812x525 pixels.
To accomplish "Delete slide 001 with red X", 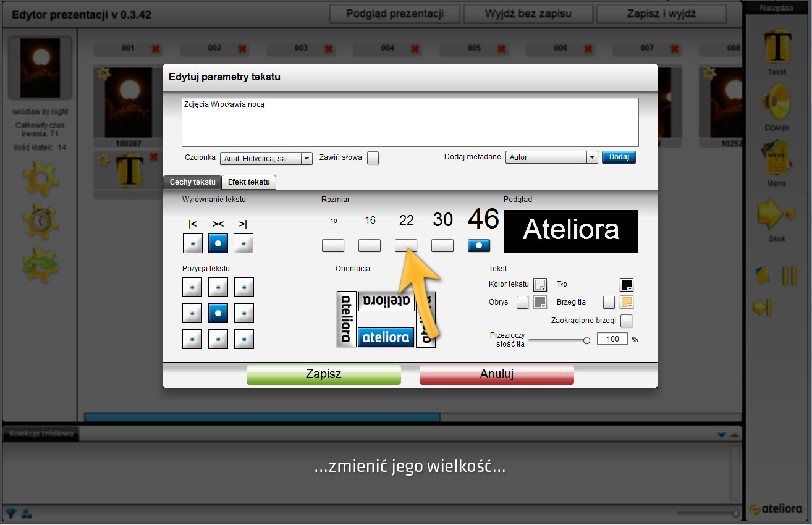I will [x=155, y=48].
